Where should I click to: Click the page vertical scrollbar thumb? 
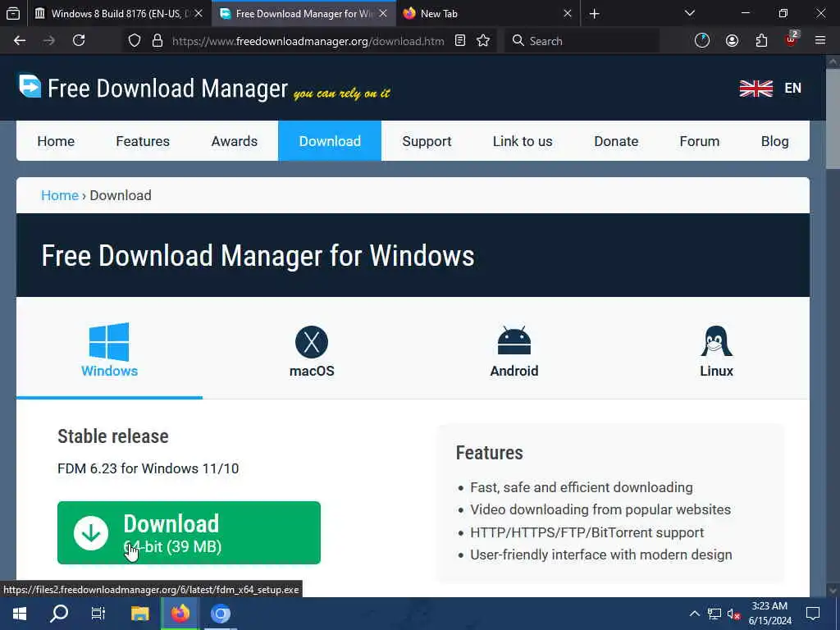833,119
